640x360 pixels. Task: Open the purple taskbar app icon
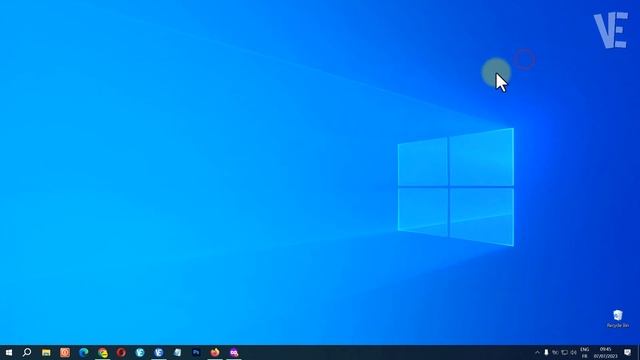(x=234, y=352)
